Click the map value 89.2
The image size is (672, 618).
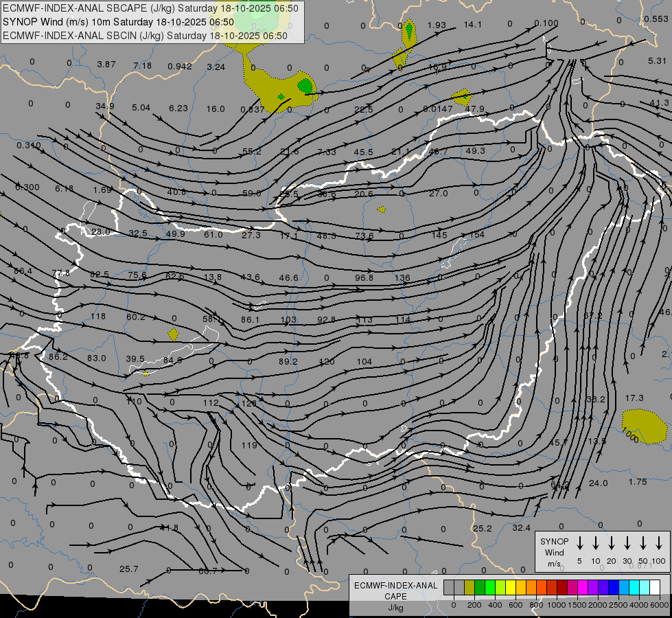[288, 362]
